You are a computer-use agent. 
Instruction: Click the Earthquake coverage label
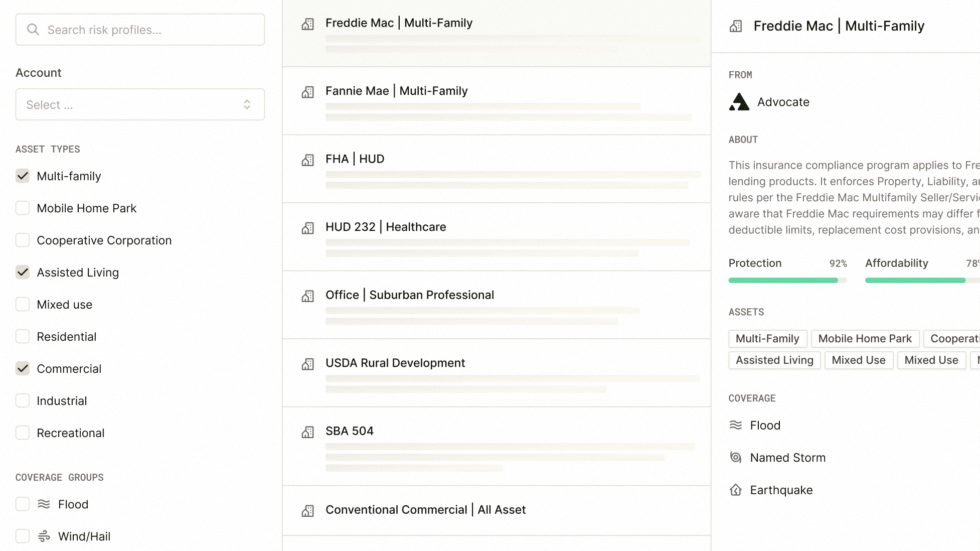pos(781,490)
